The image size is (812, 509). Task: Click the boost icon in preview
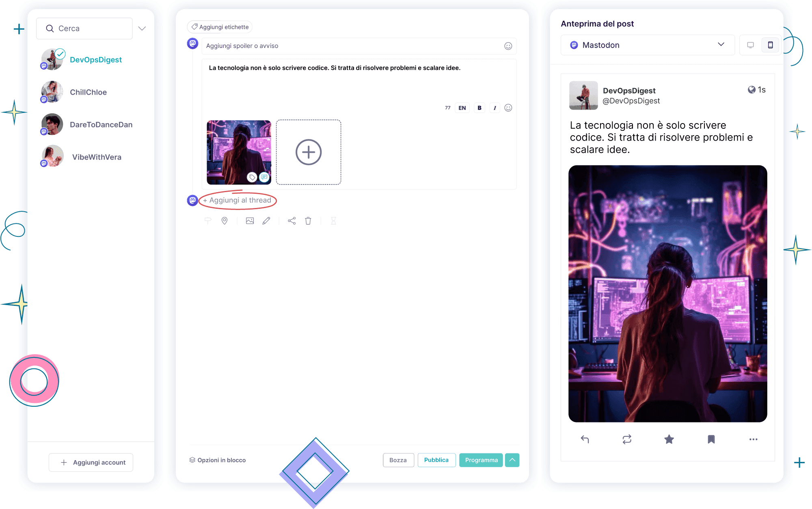(x=627, y=439)
